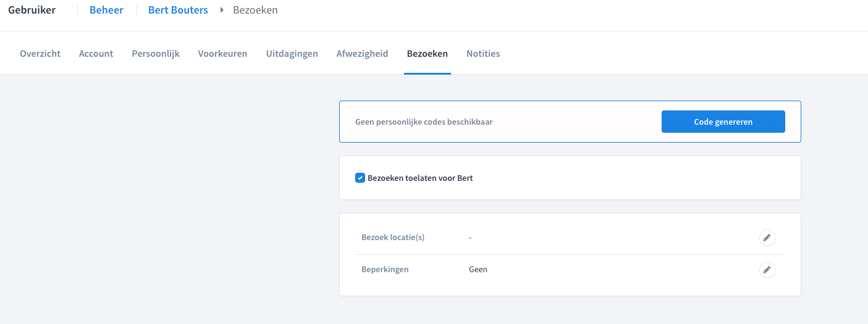868x324 pixels.
Task: Navigate to Beheer in the breadcrumb
Action: coord(106,10)
